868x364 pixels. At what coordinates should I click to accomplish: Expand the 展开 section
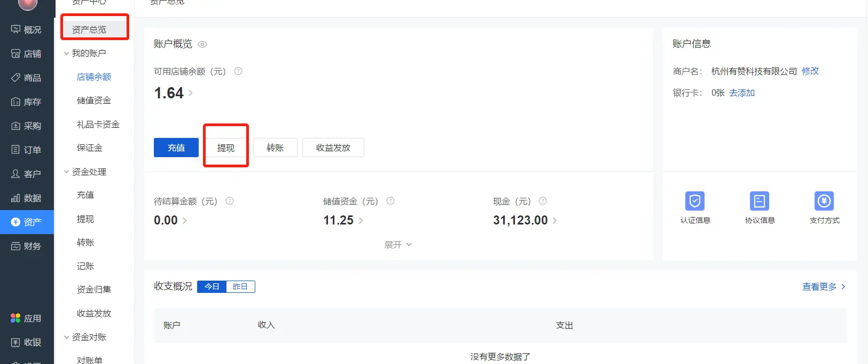[x=398, y=245]
